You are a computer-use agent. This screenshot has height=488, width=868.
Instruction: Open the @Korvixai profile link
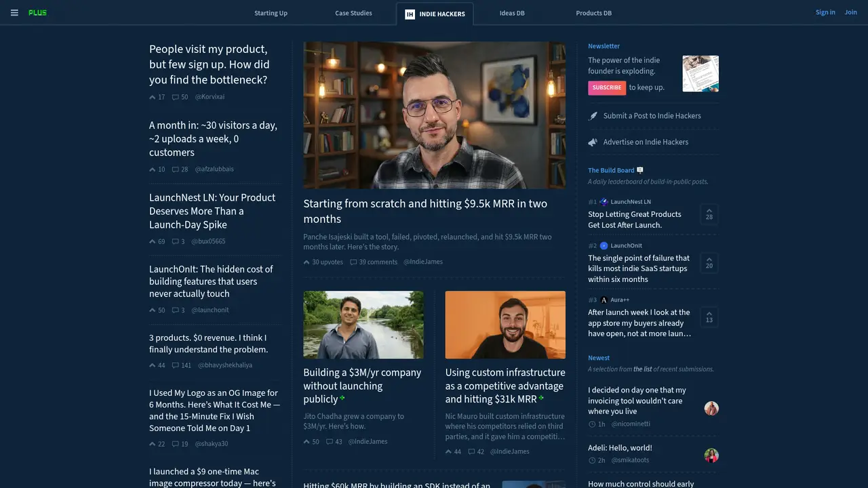click(x=210, y=97)
